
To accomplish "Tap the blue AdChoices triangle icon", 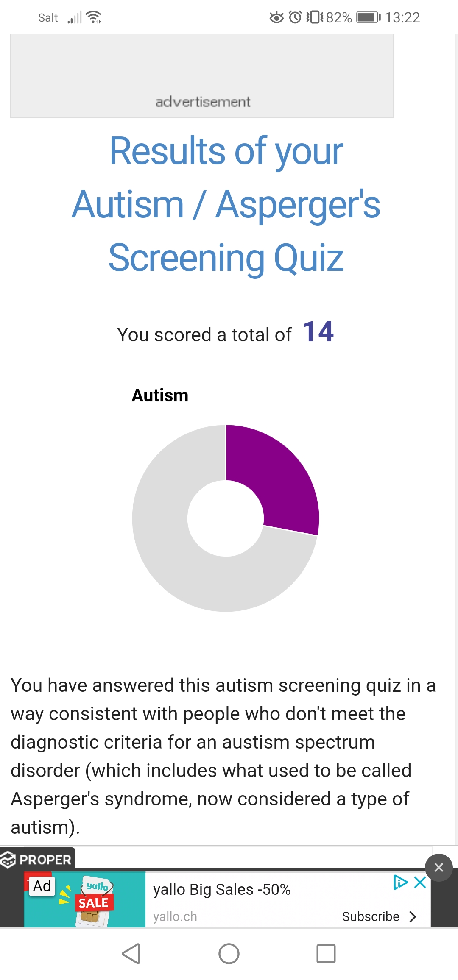I will [x=400, y=882].
